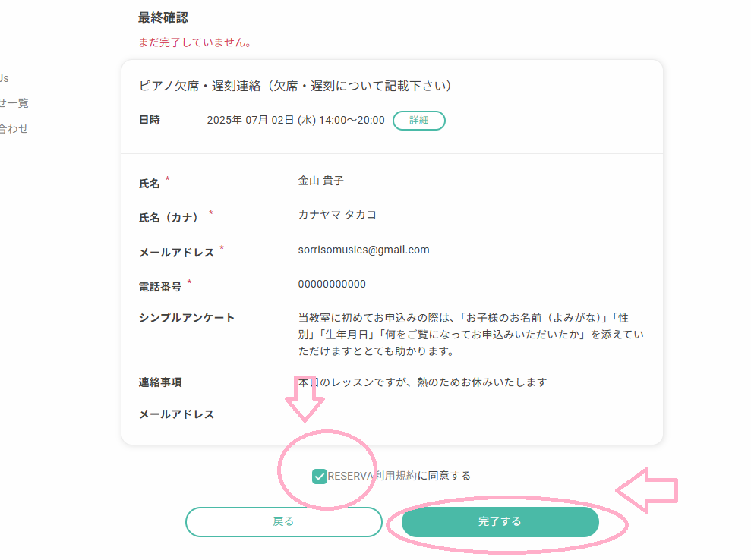Select the Us sidebar link at left edge

coord(5,78)
